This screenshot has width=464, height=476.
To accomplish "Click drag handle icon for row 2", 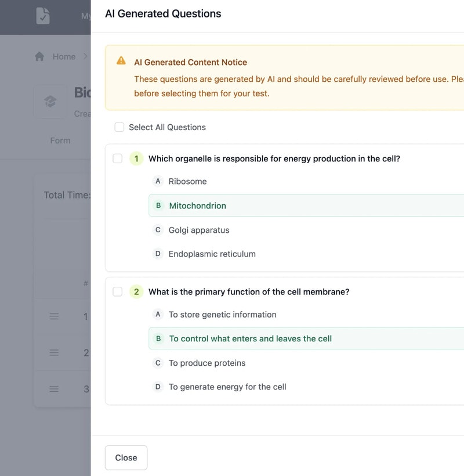I will pos(54,352).
